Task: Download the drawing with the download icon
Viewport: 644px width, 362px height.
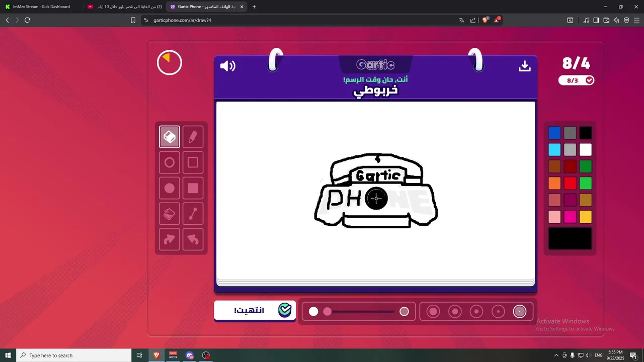Action: tap(525, 66)
